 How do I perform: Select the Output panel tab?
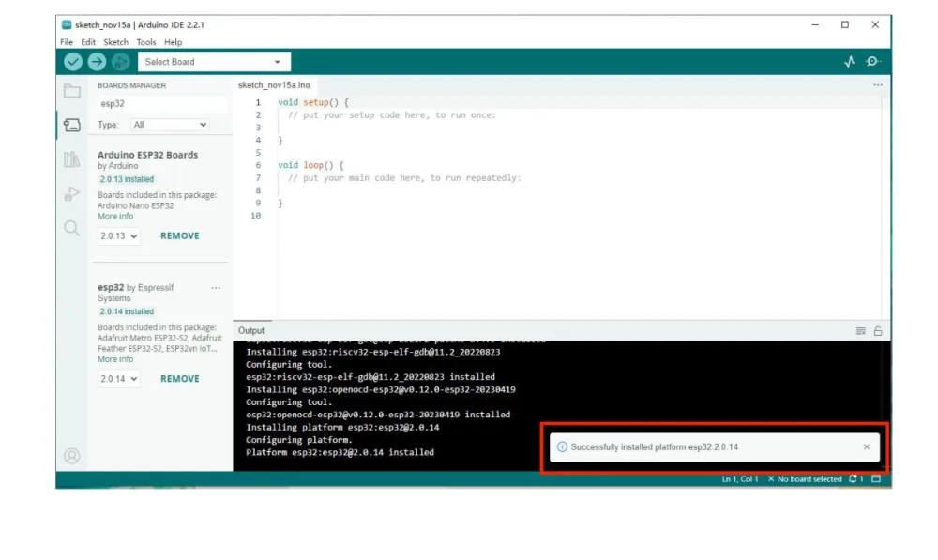(x=251, y=331)
